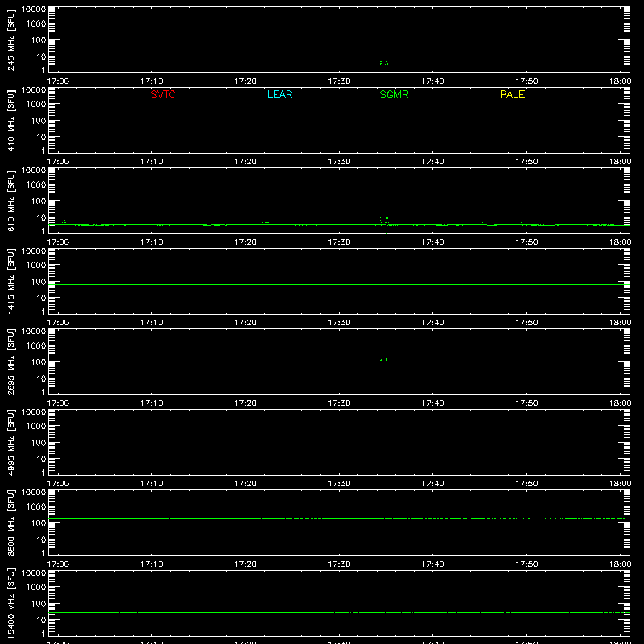Click the flat trace line in 1415 MHz plot
The height and width of the screenshot is (644, 644).
click(339, 284)
